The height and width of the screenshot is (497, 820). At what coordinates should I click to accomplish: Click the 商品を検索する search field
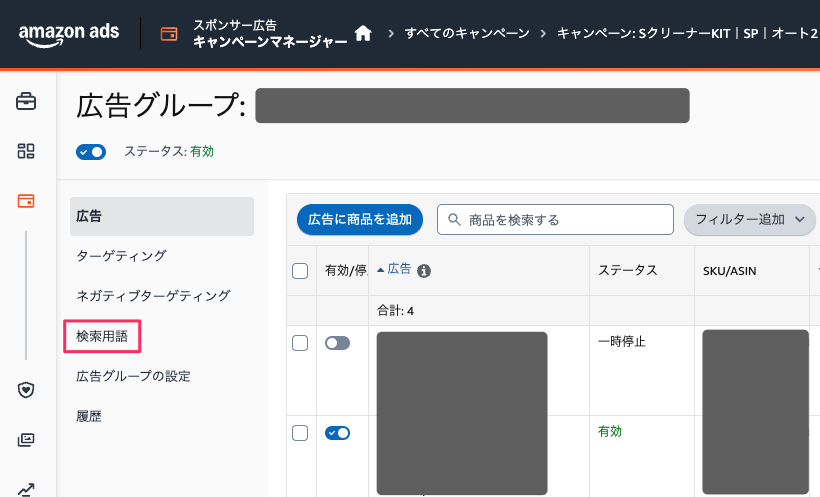(555, 220)
